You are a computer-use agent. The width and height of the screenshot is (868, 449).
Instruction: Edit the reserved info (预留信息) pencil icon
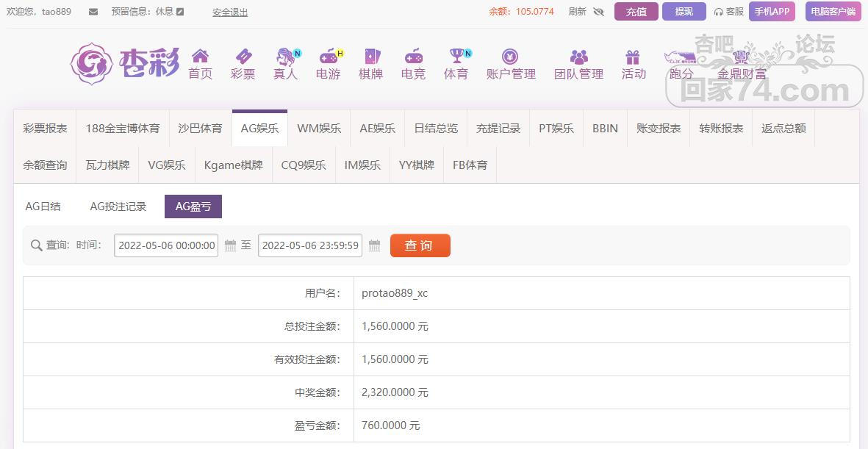click(x=180, y=12)
